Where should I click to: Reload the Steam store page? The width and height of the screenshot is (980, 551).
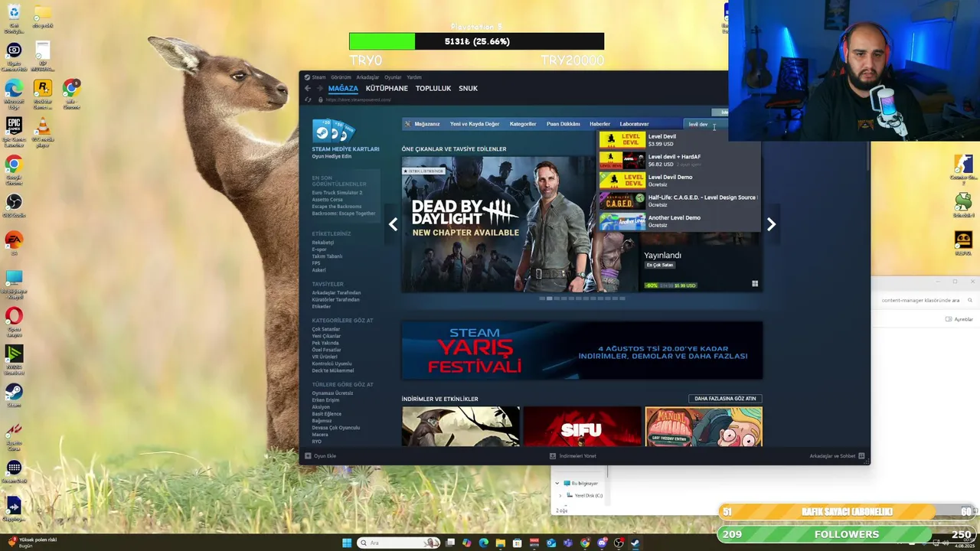[309, 99]
